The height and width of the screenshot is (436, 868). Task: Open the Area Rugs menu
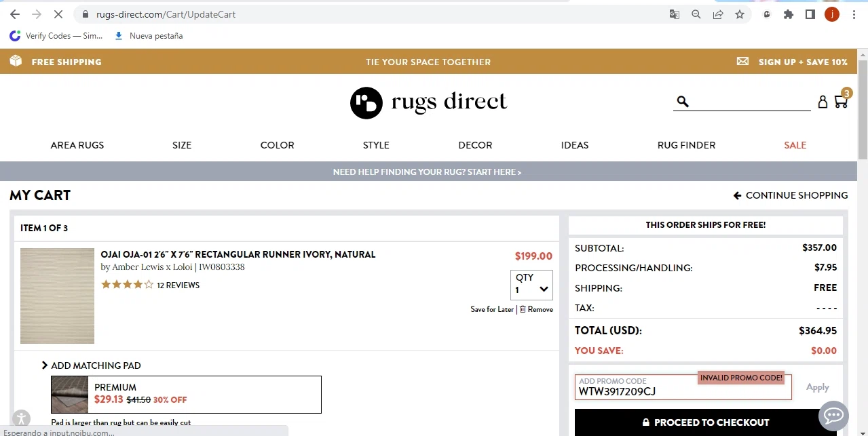[77, 145]
